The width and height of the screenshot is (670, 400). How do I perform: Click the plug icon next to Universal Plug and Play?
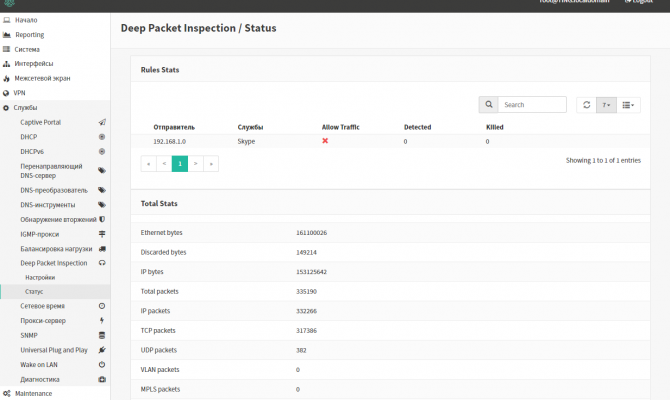click(x=102, y=350)
